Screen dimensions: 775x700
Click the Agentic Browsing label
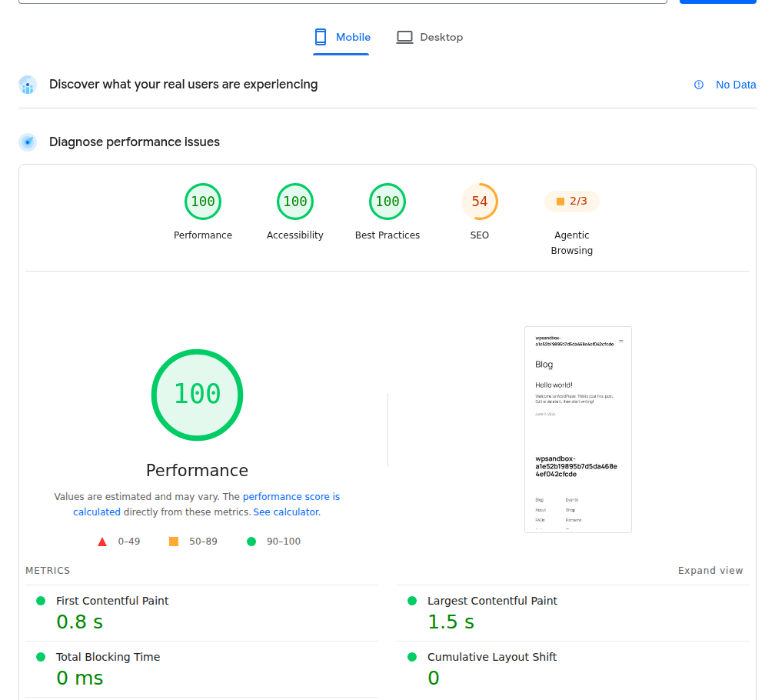(x=572, y=243)
